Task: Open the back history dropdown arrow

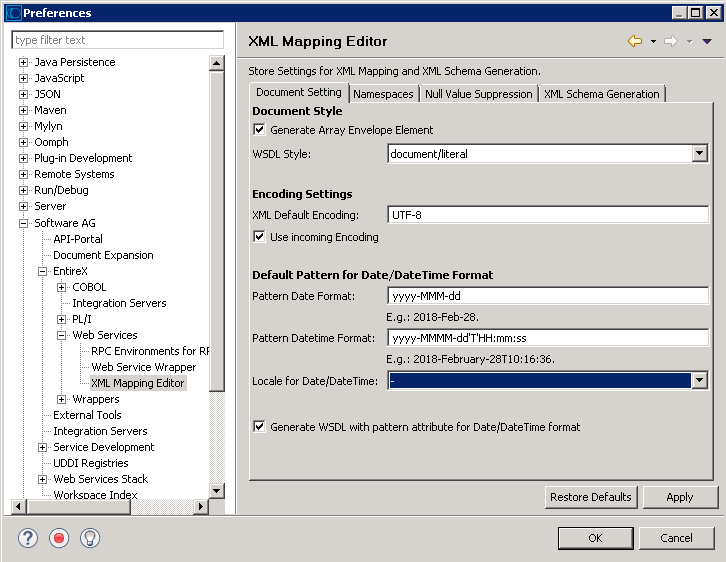Action: click(x=653, y=42)
